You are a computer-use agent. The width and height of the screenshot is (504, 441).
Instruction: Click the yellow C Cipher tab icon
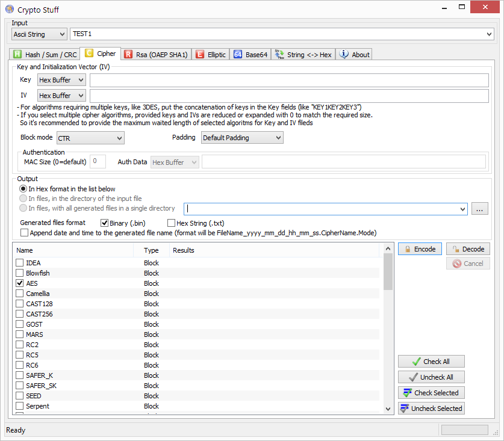coord(89,53)
